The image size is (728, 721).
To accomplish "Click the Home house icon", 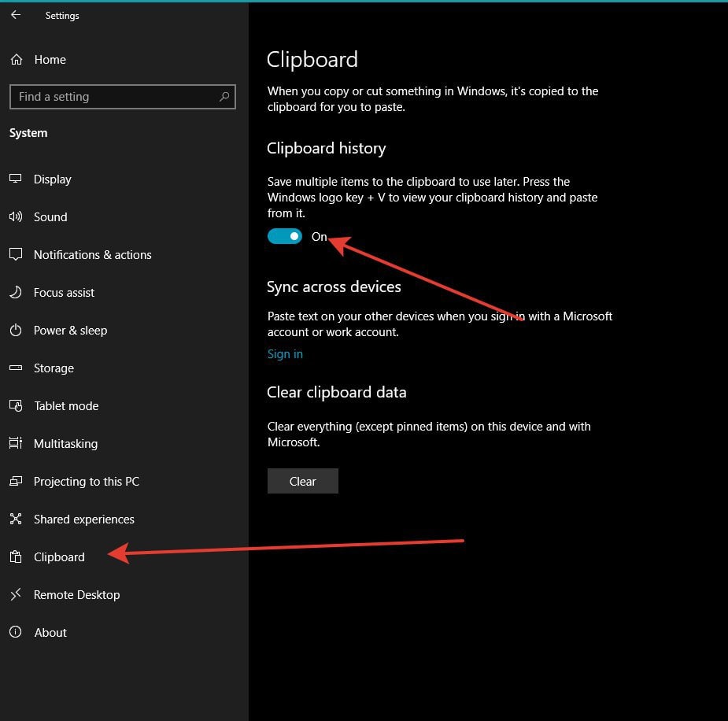I will [17, 59].
